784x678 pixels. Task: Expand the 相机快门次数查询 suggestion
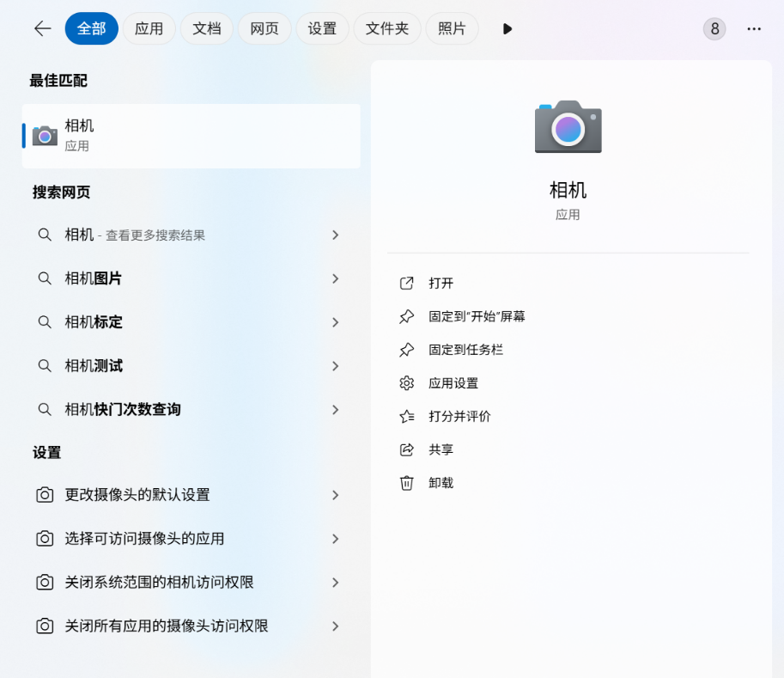335,410
